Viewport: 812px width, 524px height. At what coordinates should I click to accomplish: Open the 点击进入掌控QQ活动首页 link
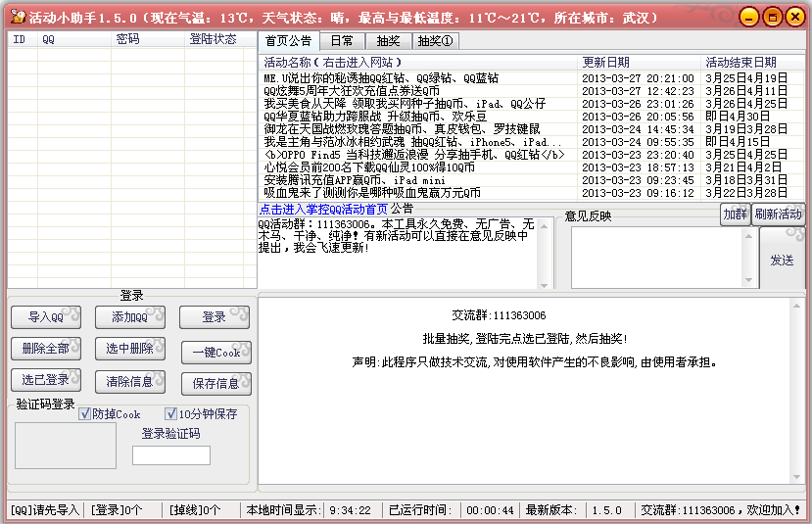323,210
